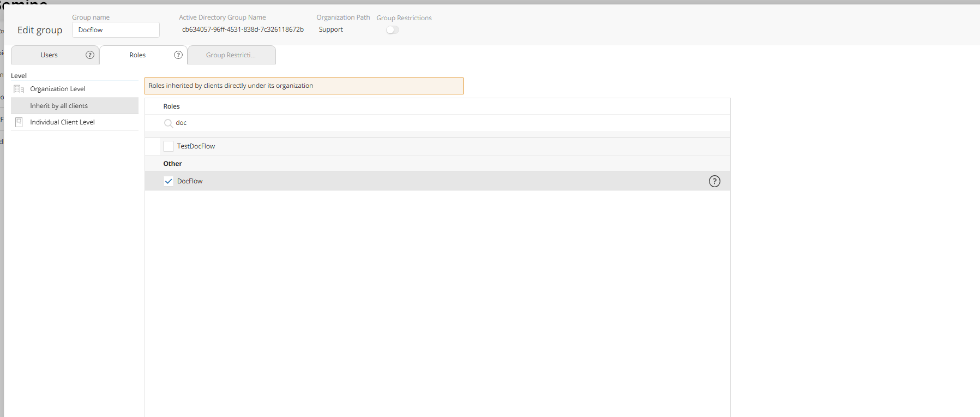Click the help icon on Roles tab
The height and width of the screenshot is (417, 980).
(178, 55)
